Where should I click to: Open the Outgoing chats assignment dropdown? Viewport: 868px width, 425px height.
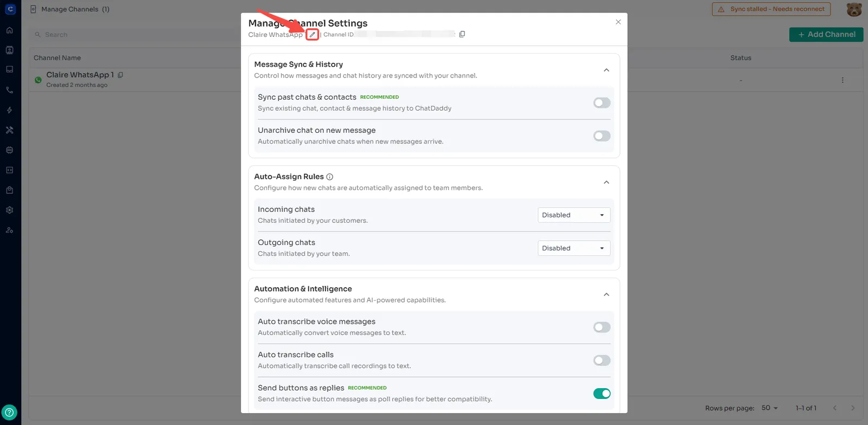(x=573, y=248)
